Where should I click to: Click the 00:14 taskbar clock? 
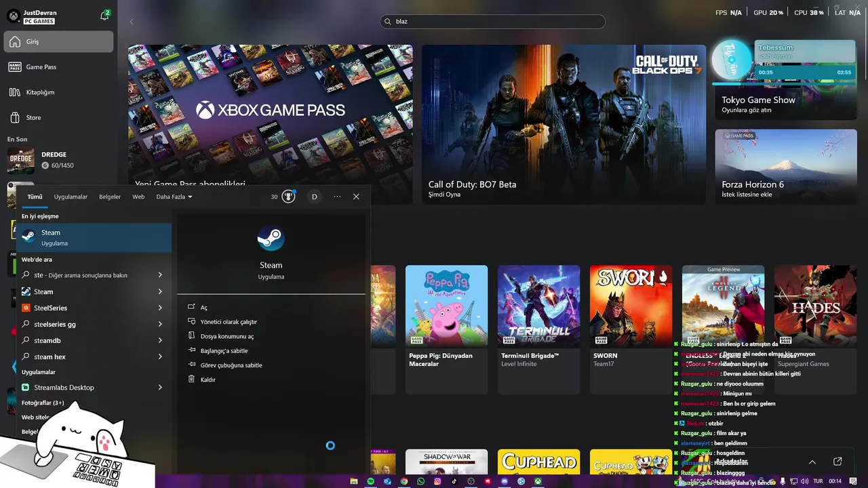[836, 481]
